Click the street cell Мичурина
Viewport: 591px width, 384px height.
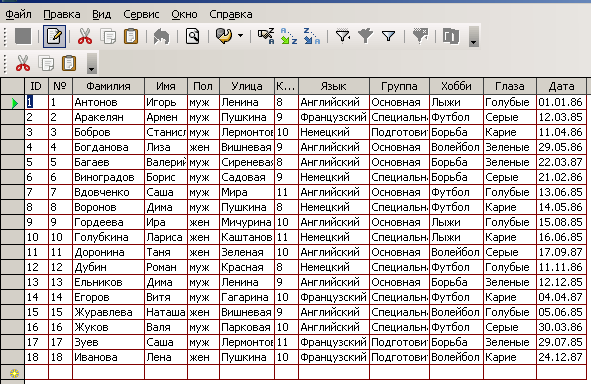click(x=247, y=222)
